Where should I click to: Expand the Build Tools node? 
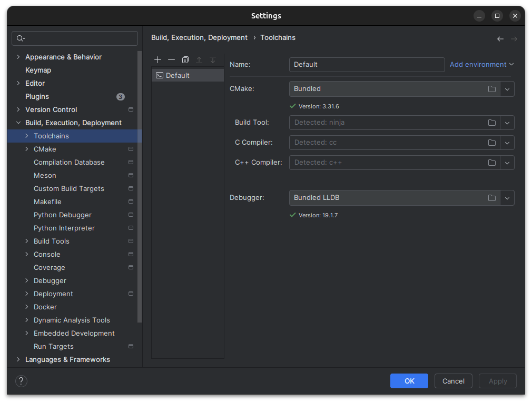27,241
